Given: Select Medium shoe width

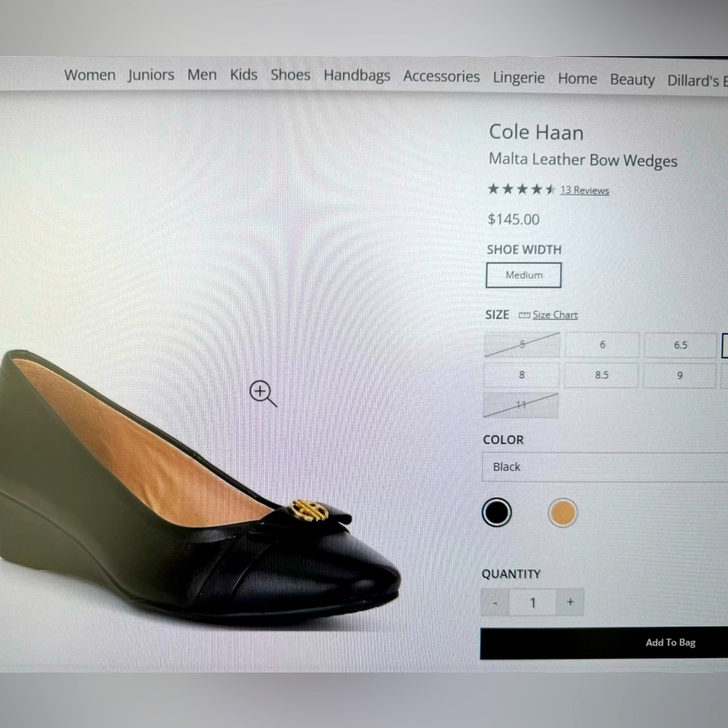Looking at the screenshot, I should [523, 275].
